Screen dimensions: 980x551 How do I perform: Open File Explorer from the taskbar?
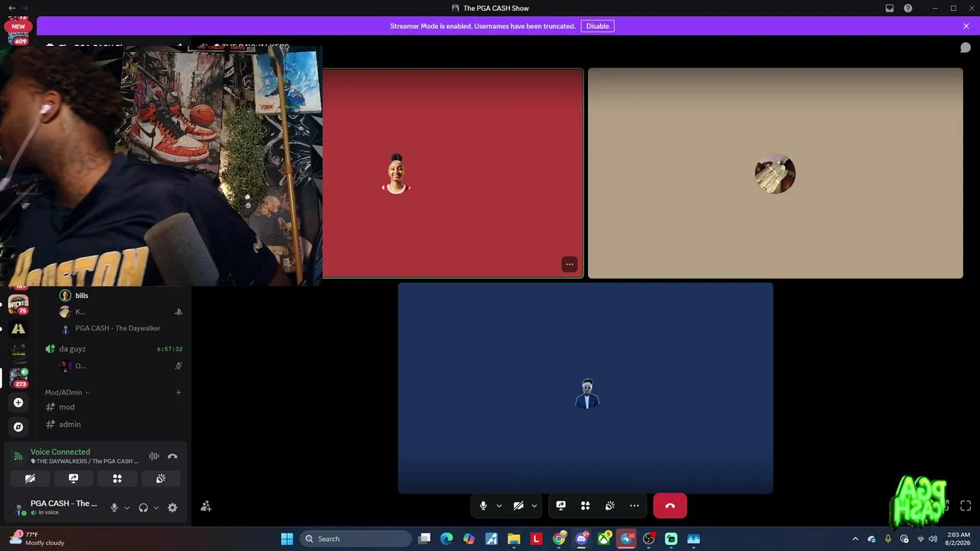point(514,539)
